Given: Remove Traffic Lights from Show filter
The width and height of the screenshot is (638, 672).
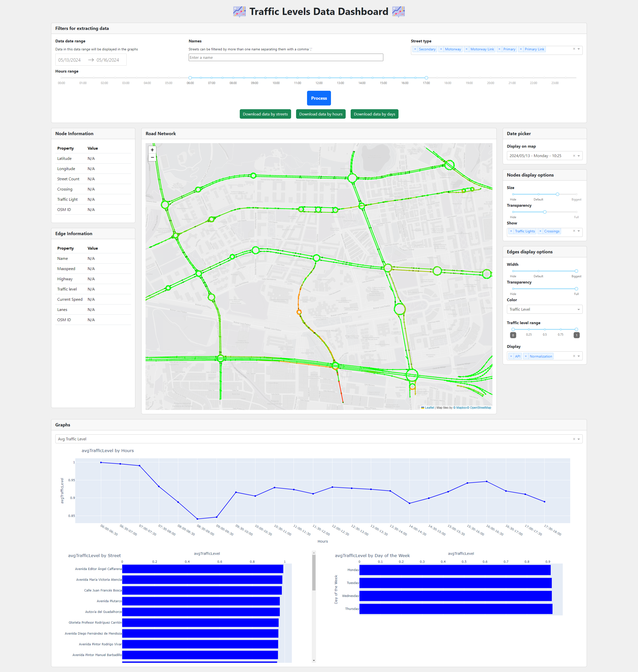Looking at the screenshot, I should pos(511,231).
